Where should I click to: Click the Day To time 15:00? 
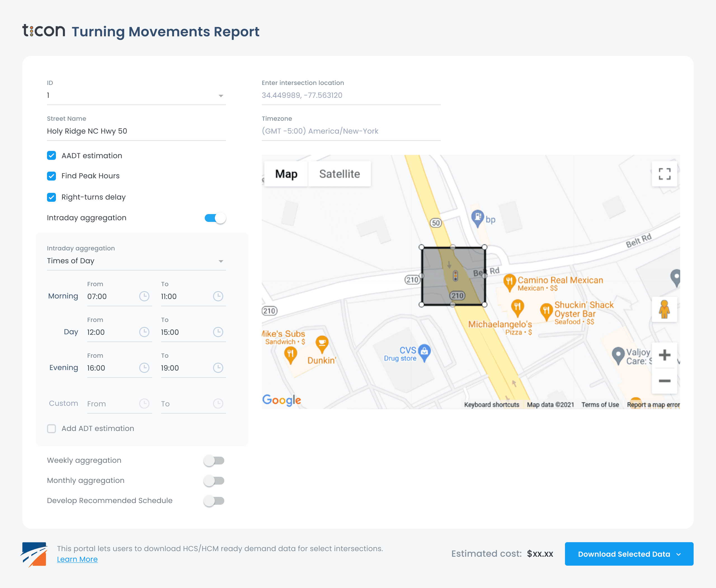[170, 332]
